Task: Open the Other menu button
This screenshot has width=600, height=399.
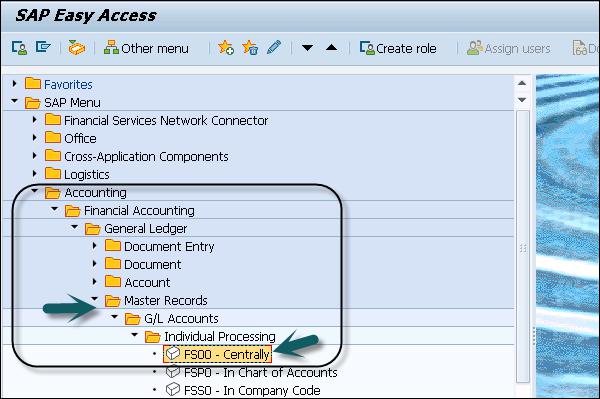Action: 146,48
